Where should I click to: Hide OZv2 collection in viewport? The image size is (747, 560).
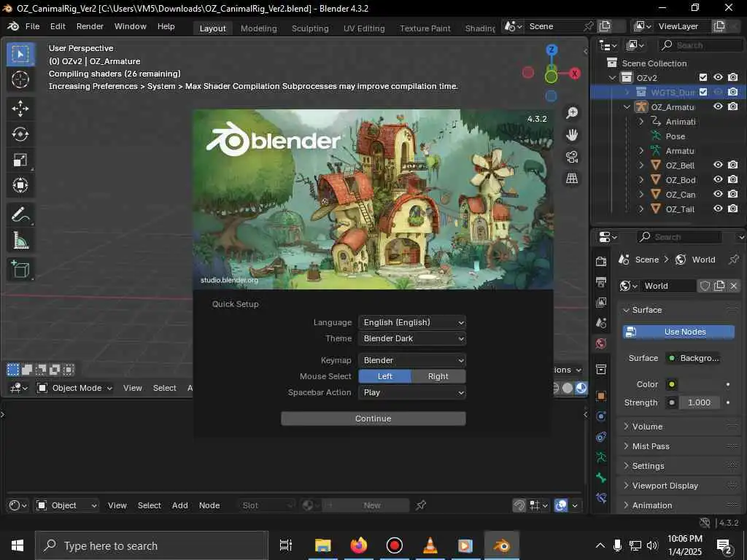pos(718,77)
